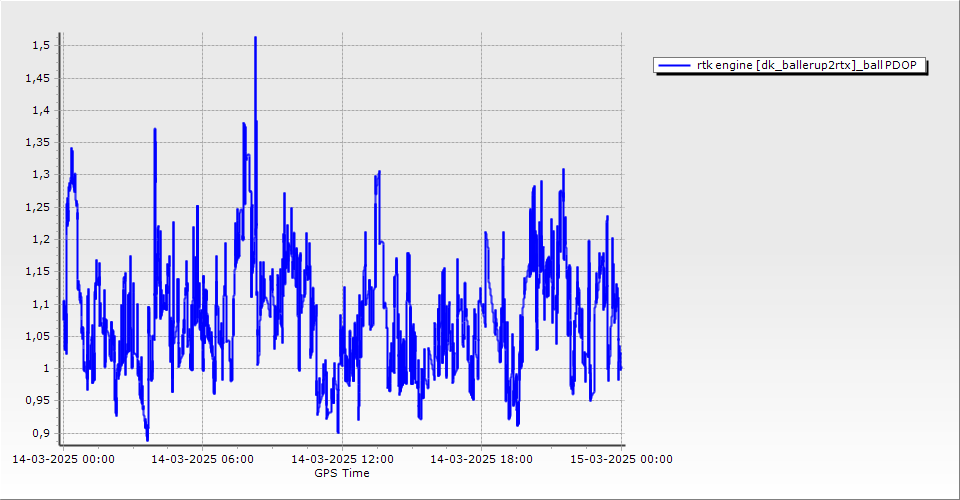Screen dimensions: 960x500
Task: Select the '1,15' y-axis label
Action: (38, 271)
